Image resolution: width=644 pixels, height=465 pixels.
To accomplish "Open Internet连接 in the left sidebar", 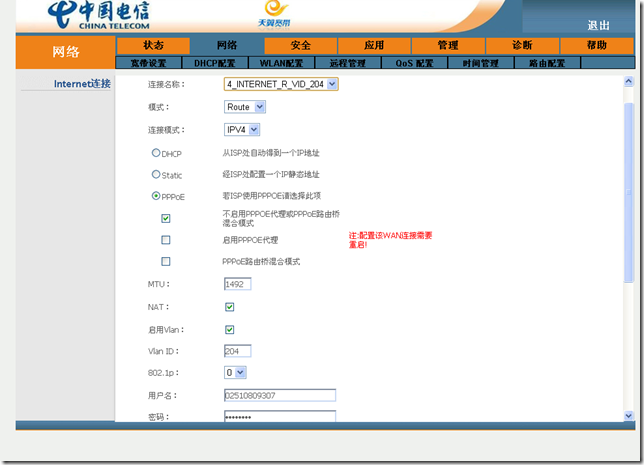I will tap(82, 84).
